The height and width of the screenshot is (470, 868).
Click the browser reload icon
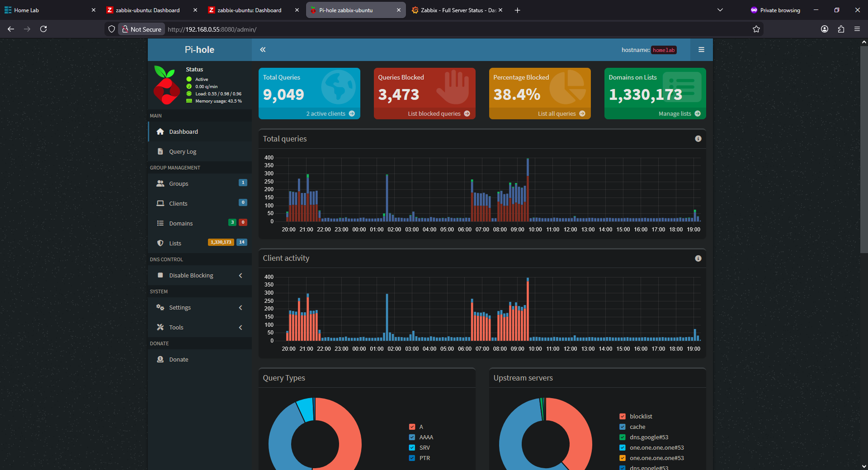click(43, 29)
